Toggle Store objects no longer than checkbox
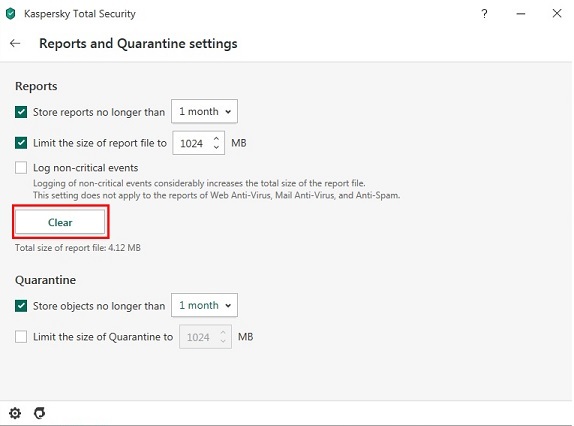 (21, 306)
